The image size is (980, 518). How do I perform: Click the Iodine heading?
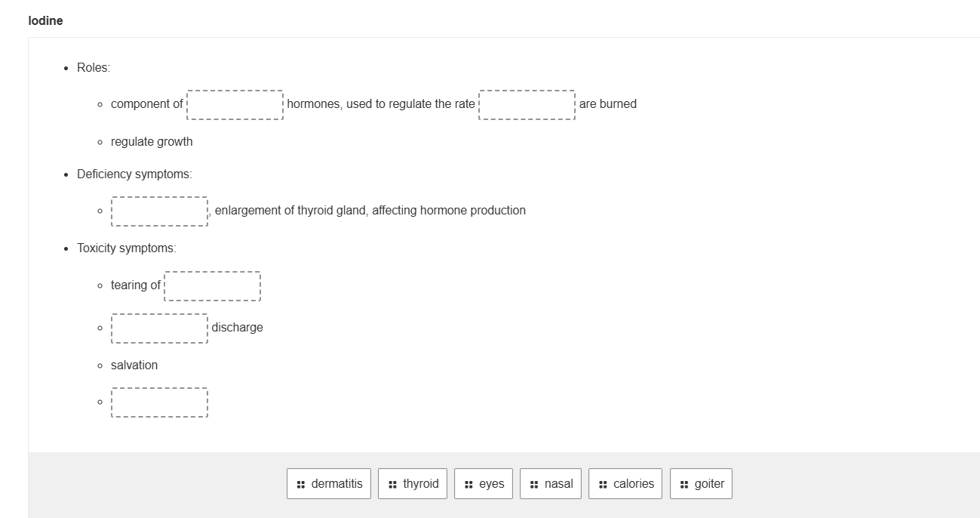pyautogui.click(x=46, y=21)
